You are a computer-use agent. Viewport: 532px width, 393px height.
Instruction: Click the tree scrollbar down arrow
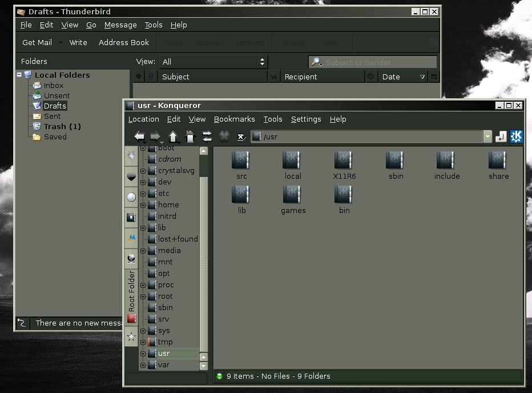pos(204,366)
